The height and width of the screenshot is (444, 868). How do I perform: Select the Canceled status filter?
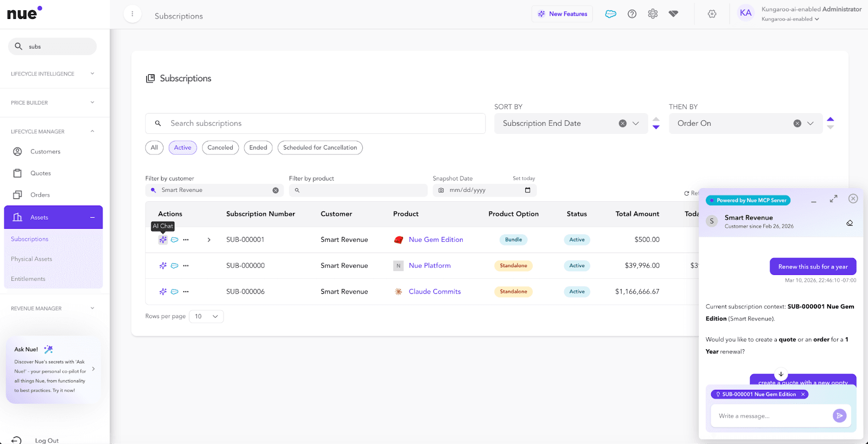pos(220,147)
